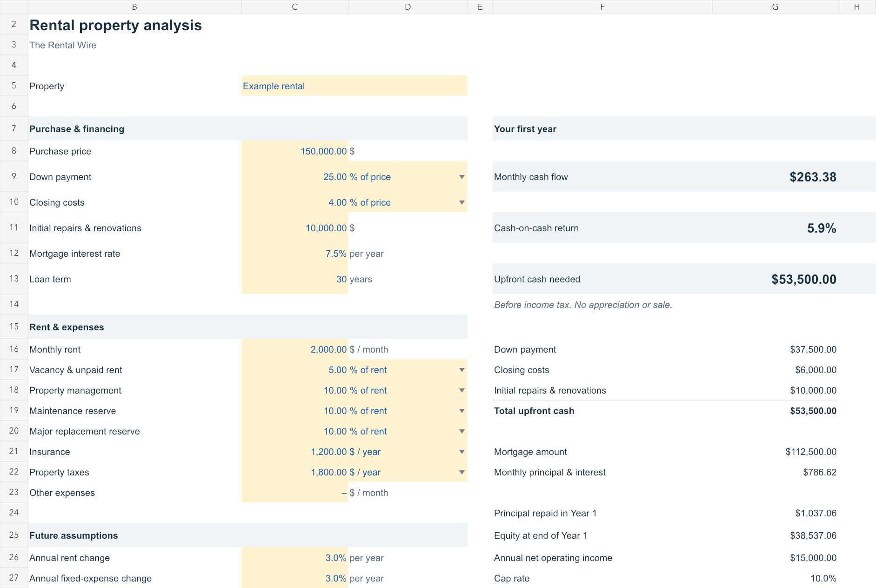This screenshot has width=876, height=588.
Task: Click the Equity at end of Year 1 $38,537.06
Action: [813, 535]
